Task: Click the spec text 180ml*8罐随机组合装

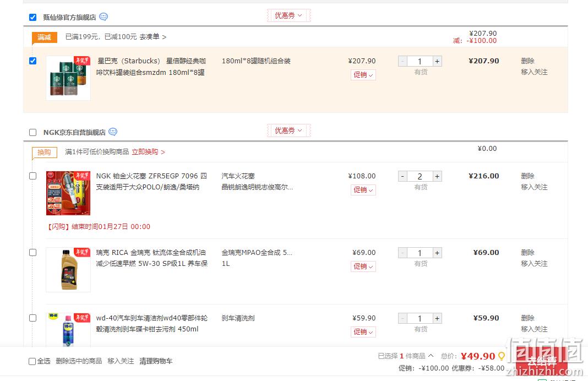Action: point(256,61)
